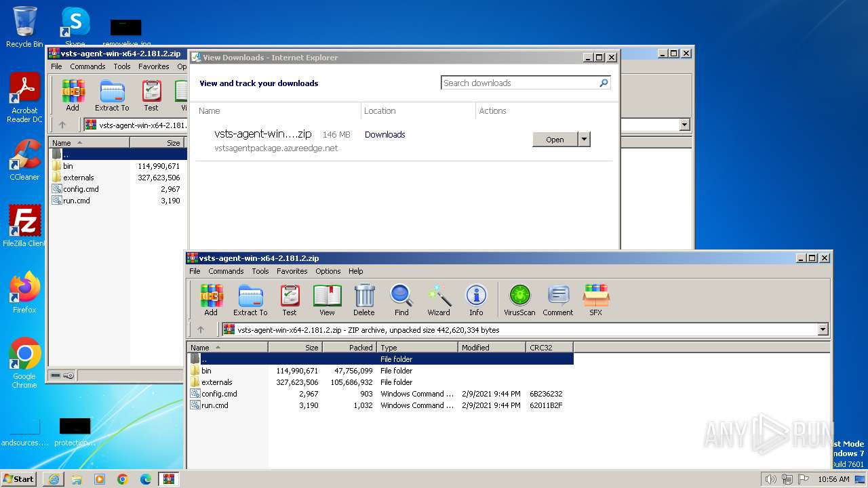Click Open for the downloaded zip file

(555, 140)
